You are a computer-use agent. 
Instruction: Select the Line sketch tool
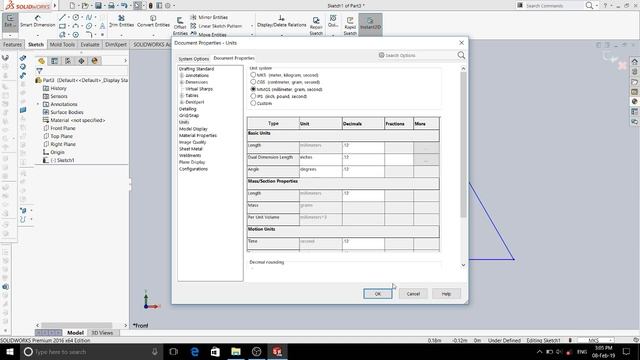pos(62,17)
